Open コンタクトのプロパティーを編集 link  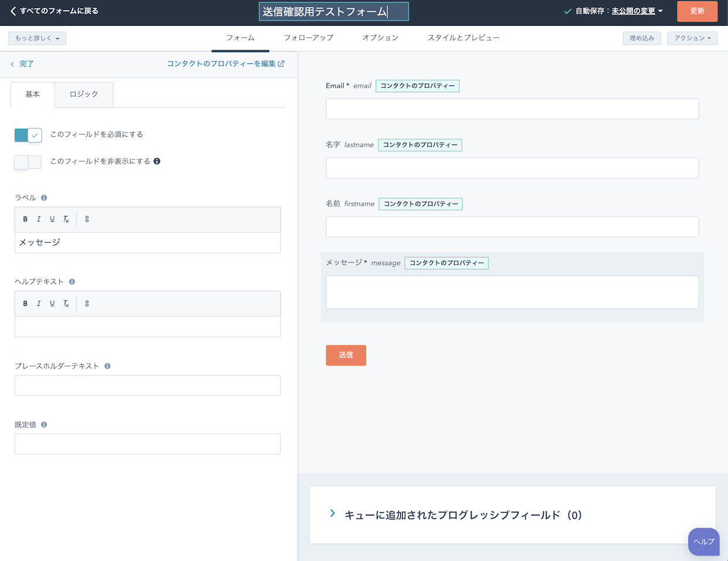click(225, 64)
